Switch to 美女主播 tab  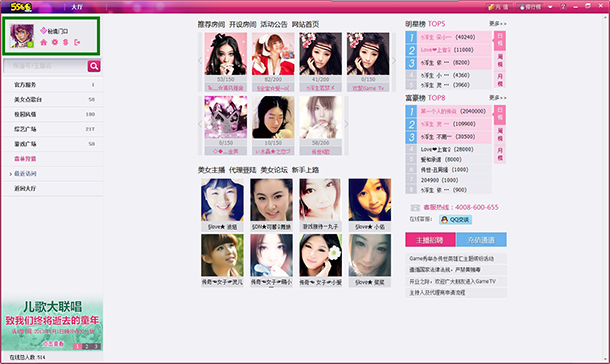click(x=211, y=170)
